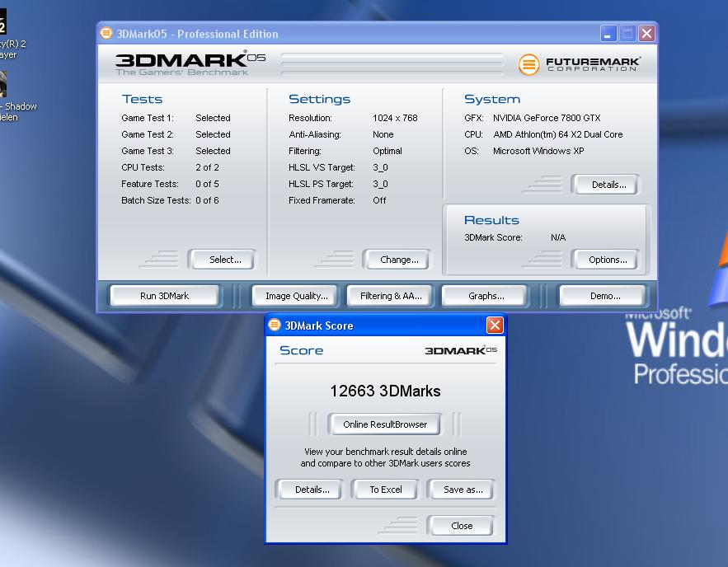Click the Results section heading
The height and width of the screenshot is (567, 728).
click(x=491, y=220)
